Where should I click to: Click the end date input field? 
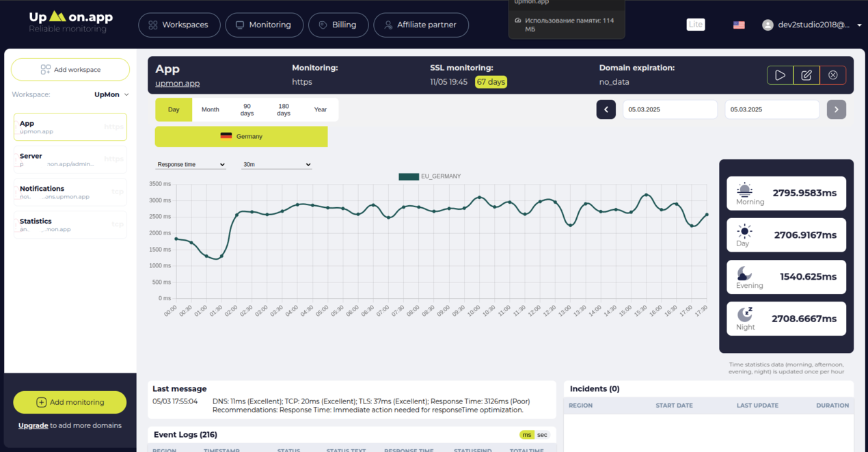point(772,109)
